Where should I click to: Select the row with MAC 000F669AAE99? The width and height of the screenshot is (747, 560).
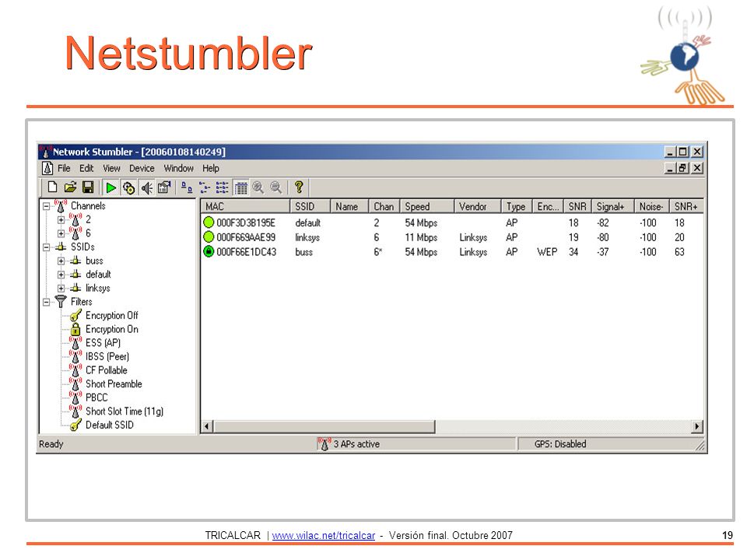click(451, 237)
